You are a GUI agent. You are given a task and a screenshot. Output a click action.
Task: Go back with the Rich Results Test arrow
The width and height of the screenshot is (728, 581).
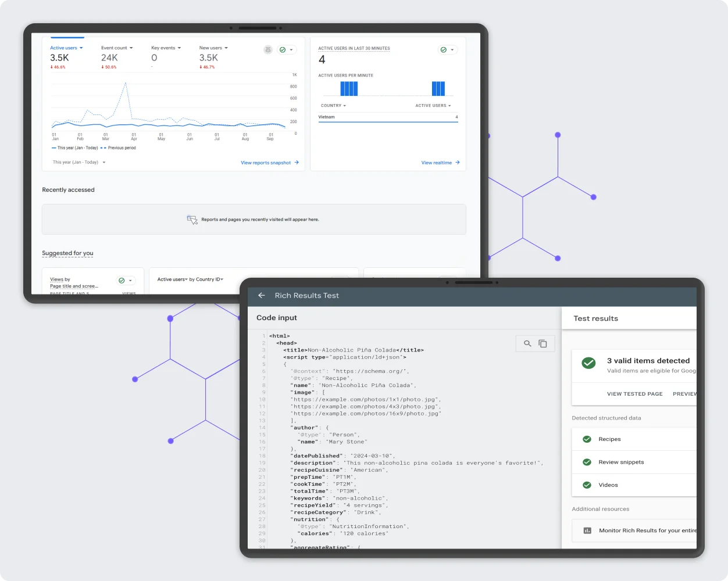point(262,295)
